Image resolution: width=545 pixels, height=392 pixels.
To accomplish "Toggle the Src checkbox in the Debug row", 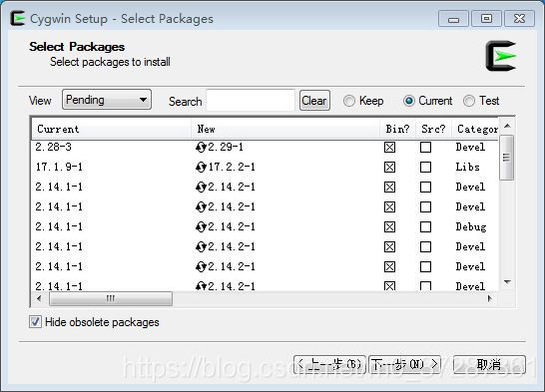I will (x=425, y=227).
